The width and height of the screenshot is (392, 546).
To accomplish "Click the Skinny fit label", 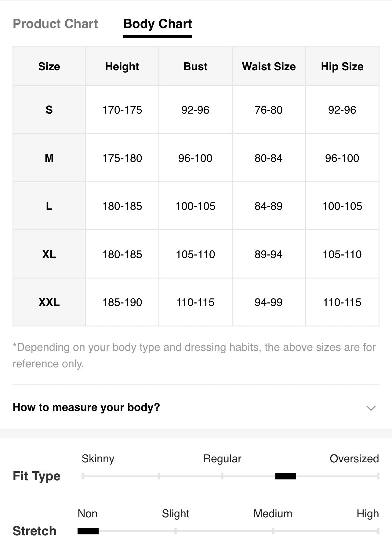I will [x=98, y=459].
